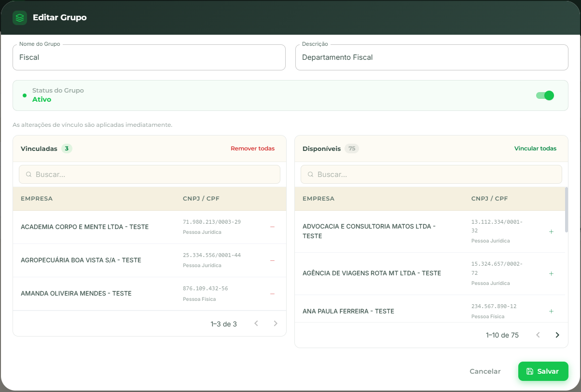Add ANA PAULA FERREIRA with plus icon
This screenshot has width=581, height=392.
point(551,311)
